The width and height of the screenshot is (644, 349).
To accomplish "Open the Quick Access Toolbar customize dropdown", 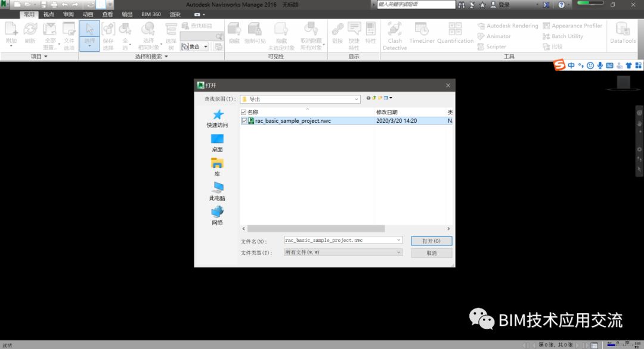I will pos(110,5).
